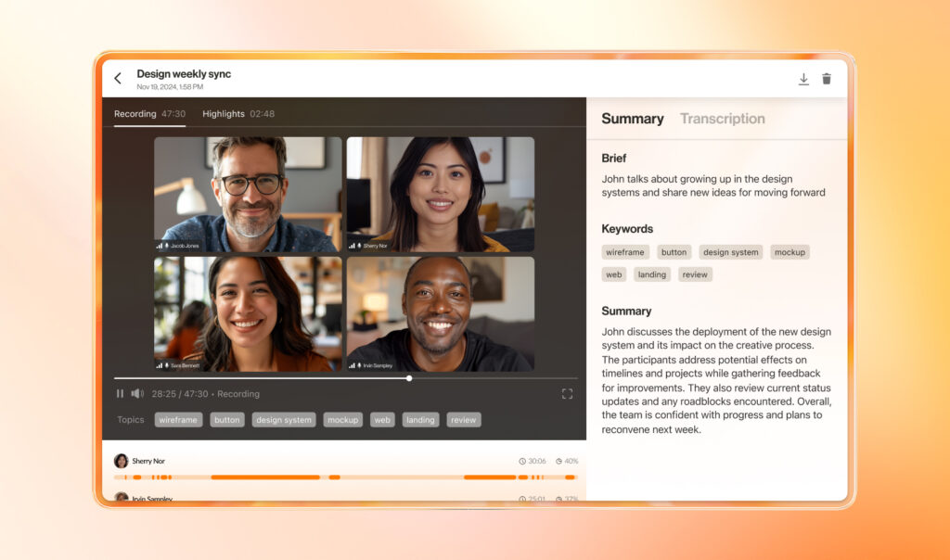Image resolution: width=950 pixels, height=560 pixels.
Task: Click the microphone icon on Irvin Sampley's tile
Action: (x=357, y=363)
